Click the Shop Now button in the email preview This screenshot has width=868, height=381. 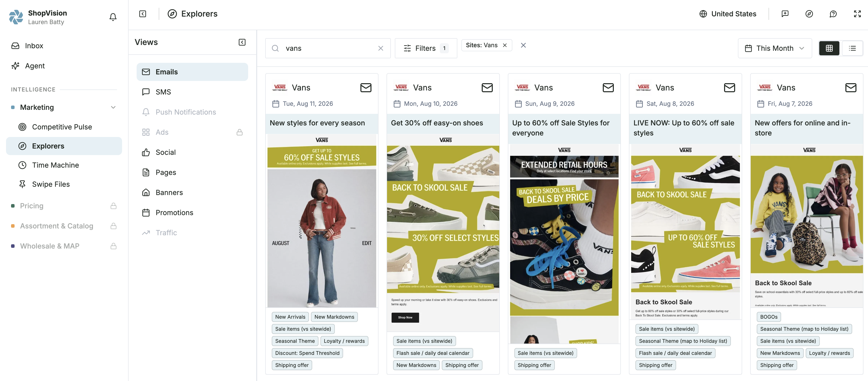point(405,318)
